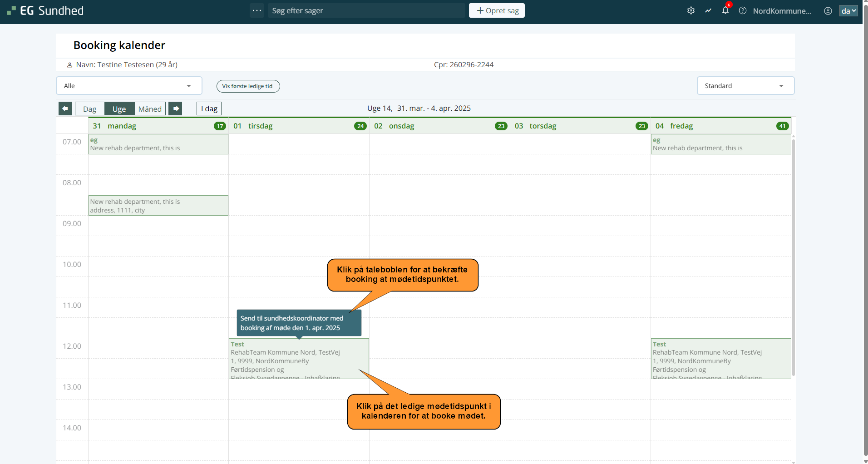Expand the Alle filter dropdown
The width and height of the screenshot is (868, 464).
point(129,86)
